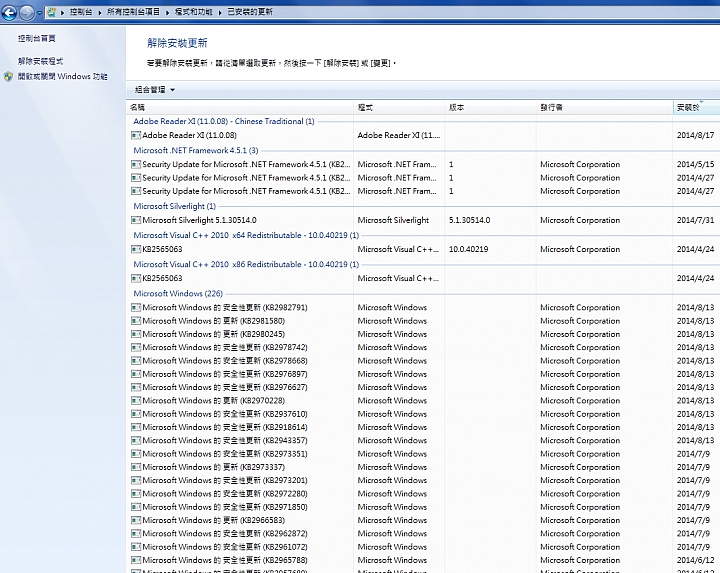
Task: Click version cell 10.0.40219
Action: pyautogui.click(x=468, y=249)
